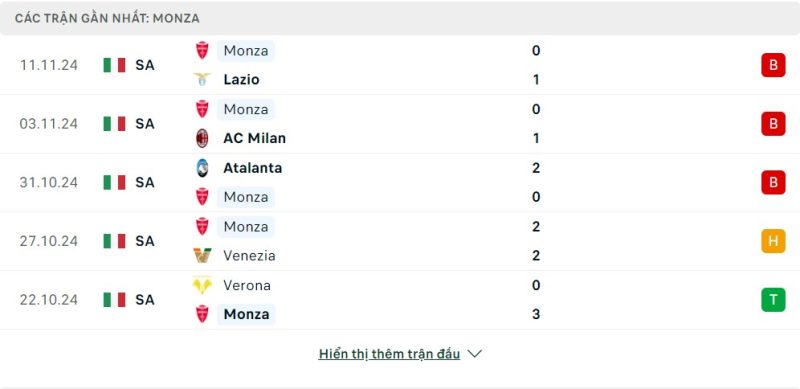Click the green T result badge
The height and width of the screenshot is (389, 800).
click(773, 300)
